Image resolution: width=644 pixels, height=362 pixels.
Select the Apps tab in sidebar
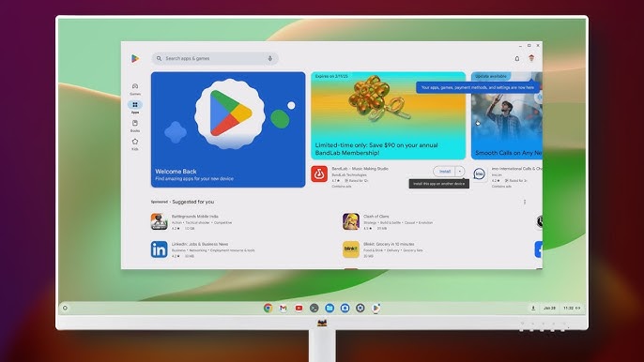coord(135,107)
